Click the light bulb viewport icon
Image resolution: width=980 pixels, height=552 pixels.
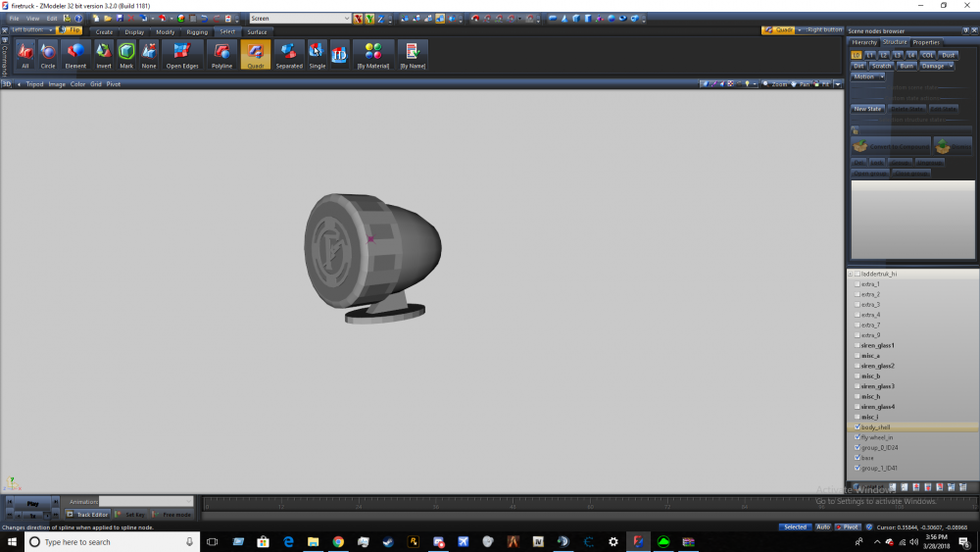coord(747,83)
